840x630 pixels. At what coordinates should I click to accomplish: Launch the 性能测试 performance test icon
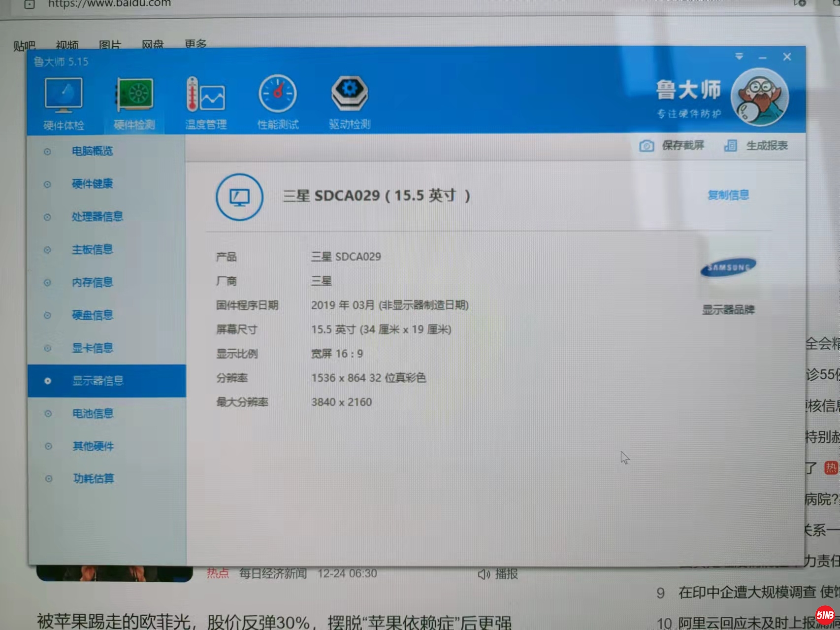tap(278, 95)
